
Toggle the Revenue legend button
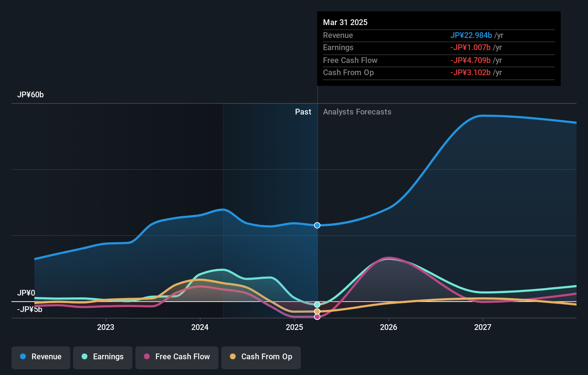click(x=41, y=357)
